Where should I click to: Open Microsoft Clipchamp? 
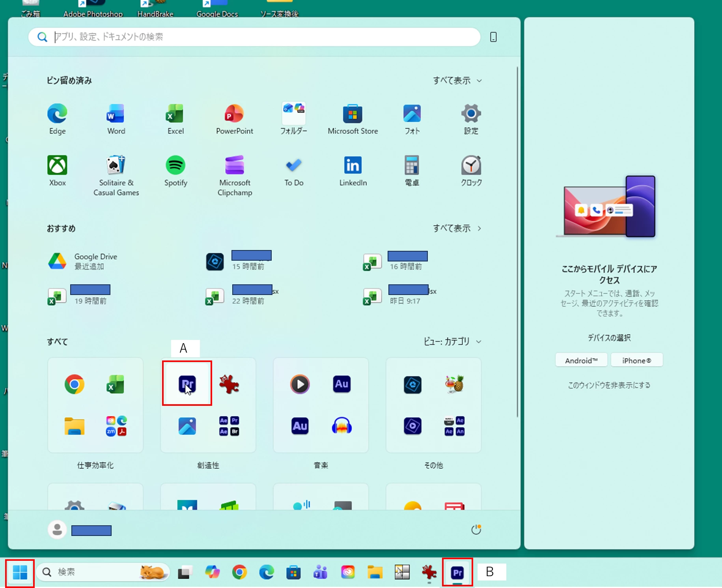[x=235, y=175]
